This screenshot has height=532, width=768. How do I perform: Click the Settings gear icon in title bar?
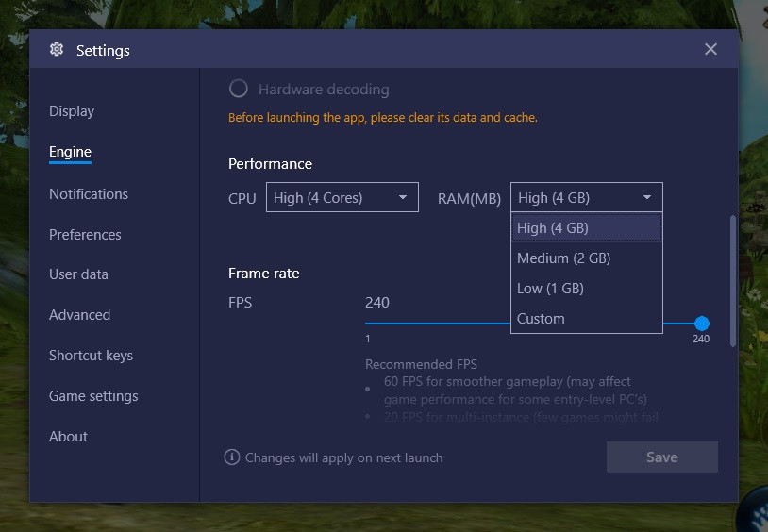(57, 50)
